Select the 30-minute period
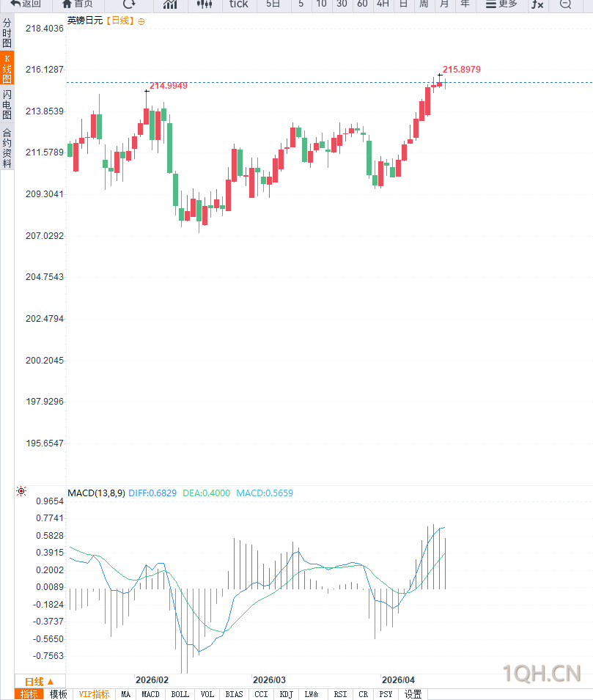Screen dimensions: 593x700 [x=342, y=4]
